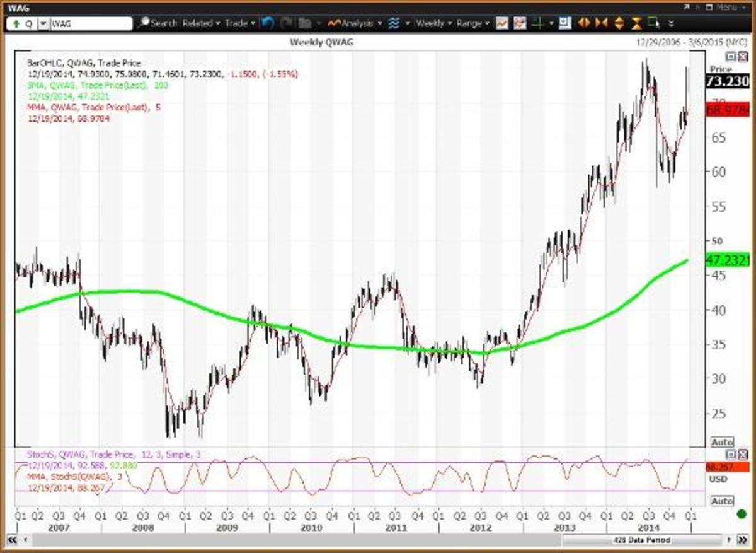Open the Trade menu
Image resolution: width=756 pixels, height=553 pixels.
[x=239, y=23]
